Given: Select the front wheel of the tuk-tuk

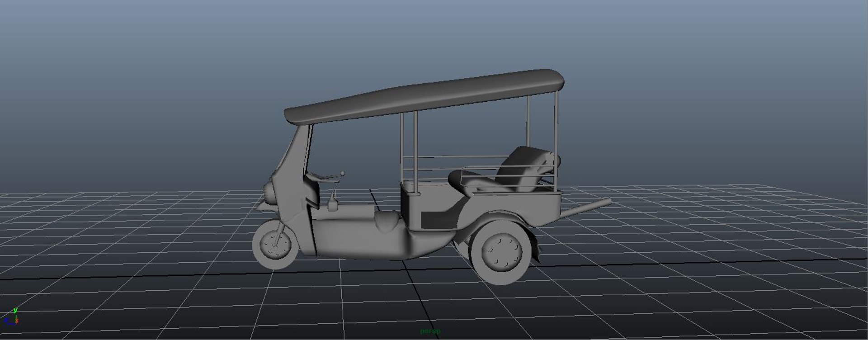Looking at the screenshot, I should click(x=275, y=245).
